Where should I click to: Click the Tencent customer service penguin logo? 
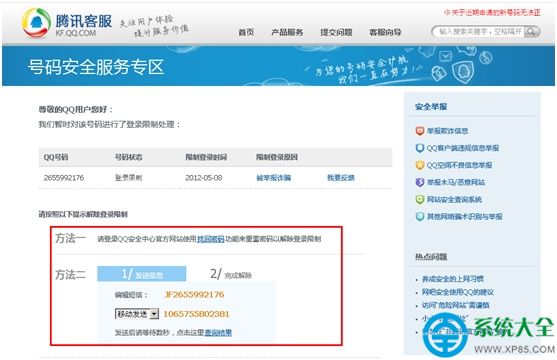pyautogui.click(x=36, y=22)
